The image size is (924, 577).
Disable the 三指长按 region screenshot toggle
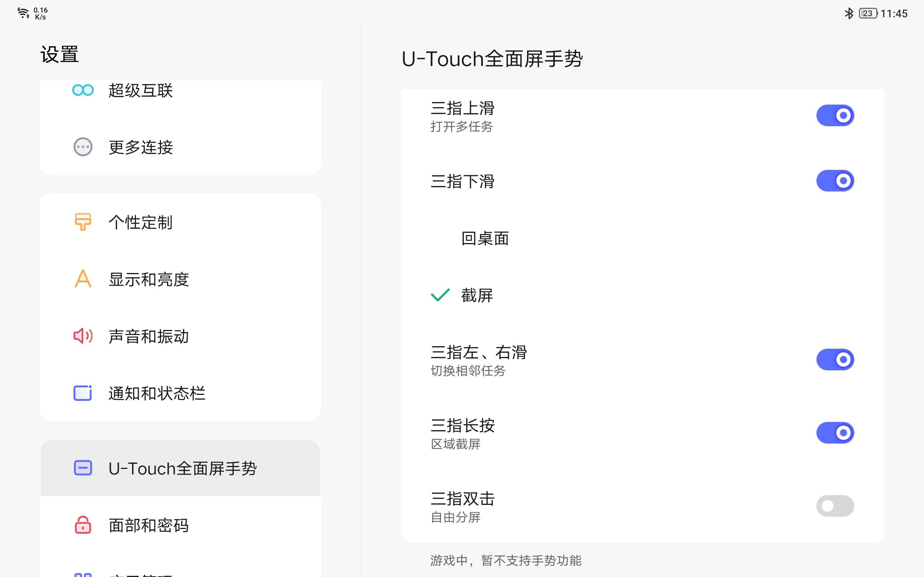836,432
